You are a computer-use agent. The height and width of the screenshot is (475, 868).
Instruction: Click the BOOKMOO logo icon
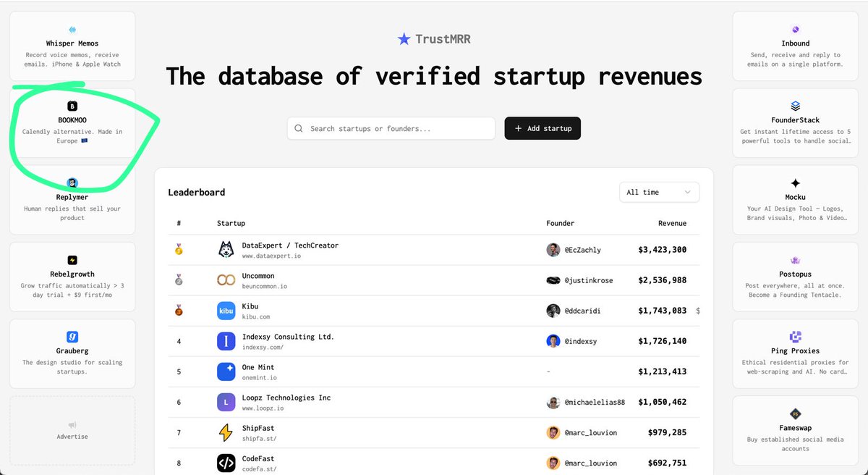72,106
